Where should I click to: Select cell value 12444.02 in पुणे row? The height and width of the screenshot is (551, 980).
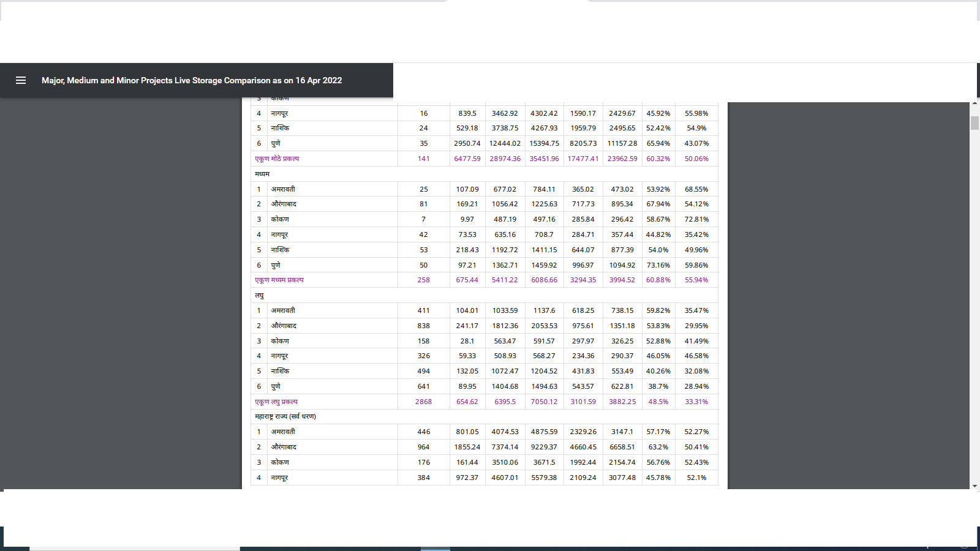505,143
